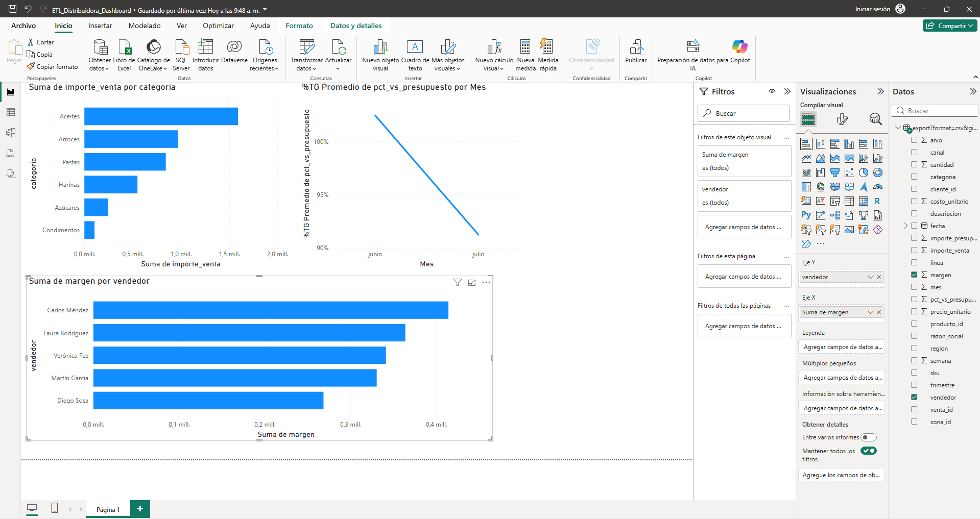This screenshot has width=980, height=519.
Task: Open focus mode for margen chart
Action: (472, 282)
